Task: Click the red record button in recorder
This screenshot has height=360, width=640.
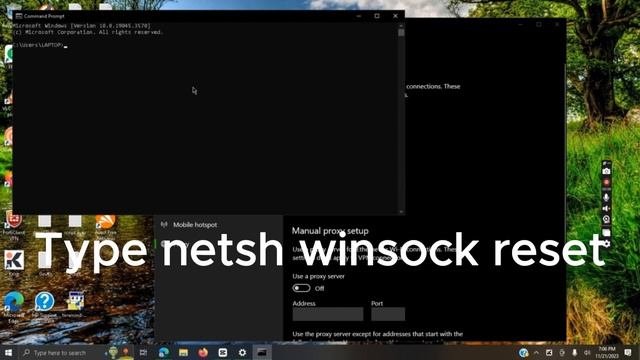Action: coord(606,182)
